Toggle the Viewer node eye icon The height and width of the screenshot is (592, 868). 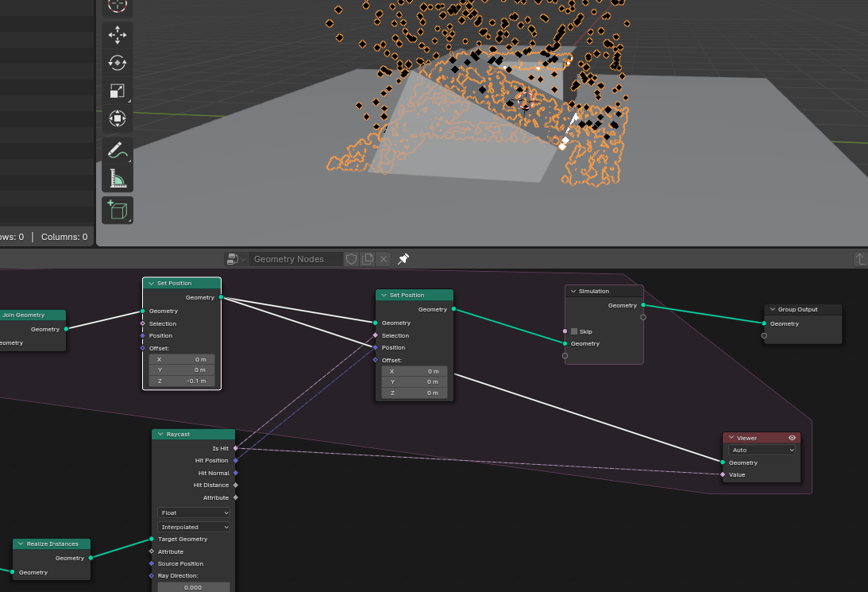coord(792,438)
